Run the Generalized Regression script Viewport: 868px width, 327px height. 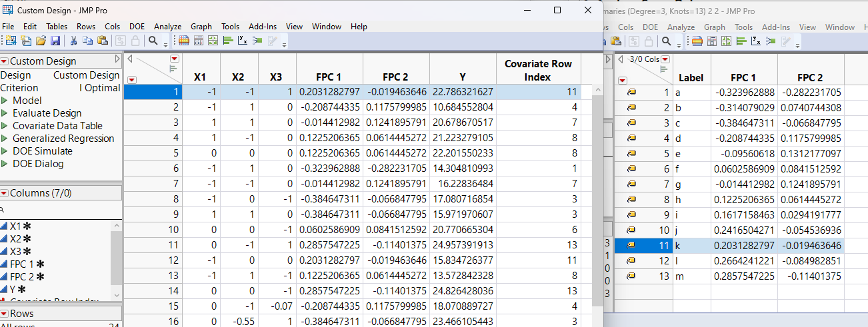5,139
